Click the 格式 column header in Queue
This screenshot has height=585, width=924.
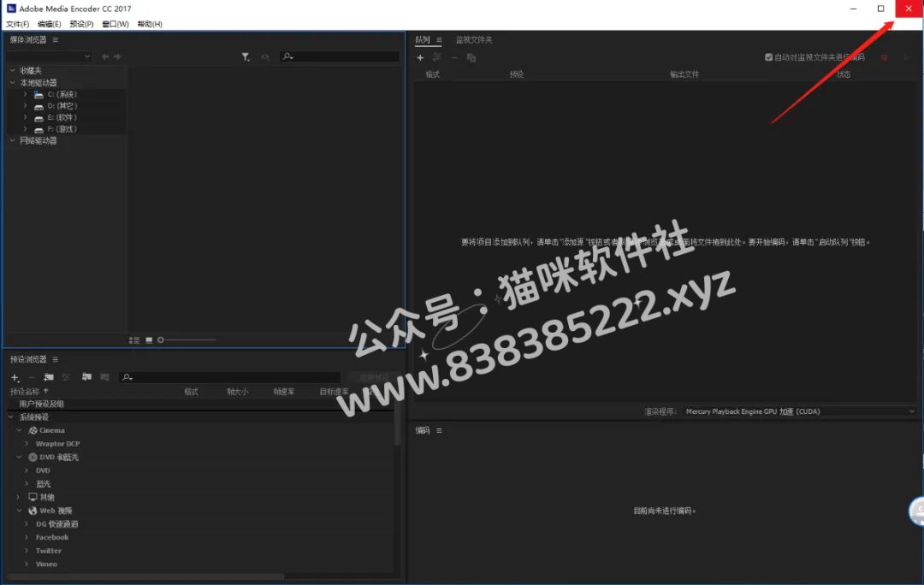pyautogui.click(x=433, y=74)
